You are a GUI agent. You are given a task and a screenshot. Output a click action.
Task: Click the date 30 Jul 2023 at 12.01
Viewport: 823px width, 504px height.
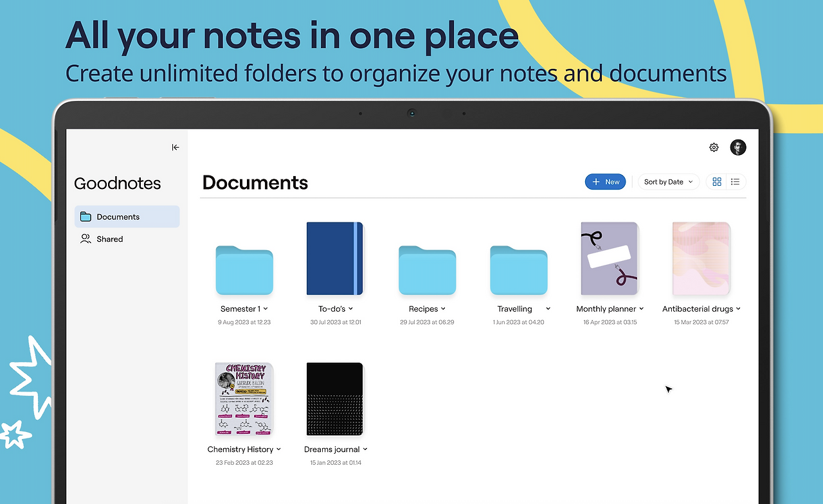click(x=336, y=322)
